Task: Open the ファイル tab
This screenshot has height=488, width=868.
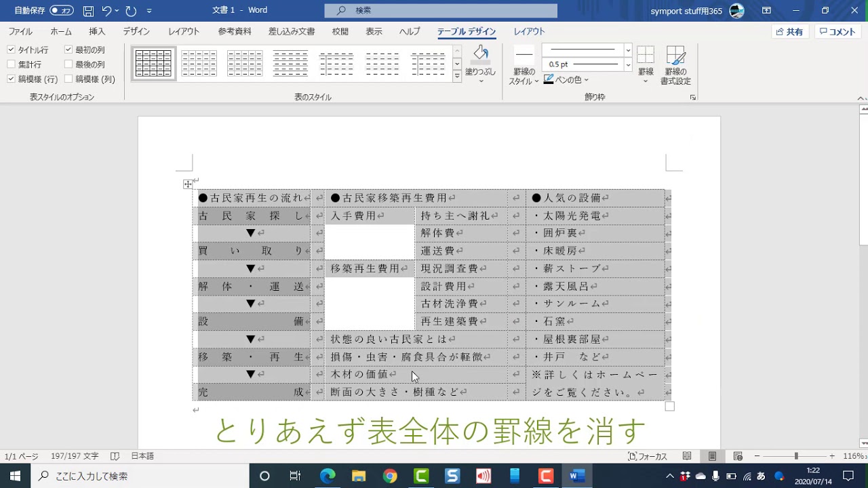Action: [x=20, y=32]
